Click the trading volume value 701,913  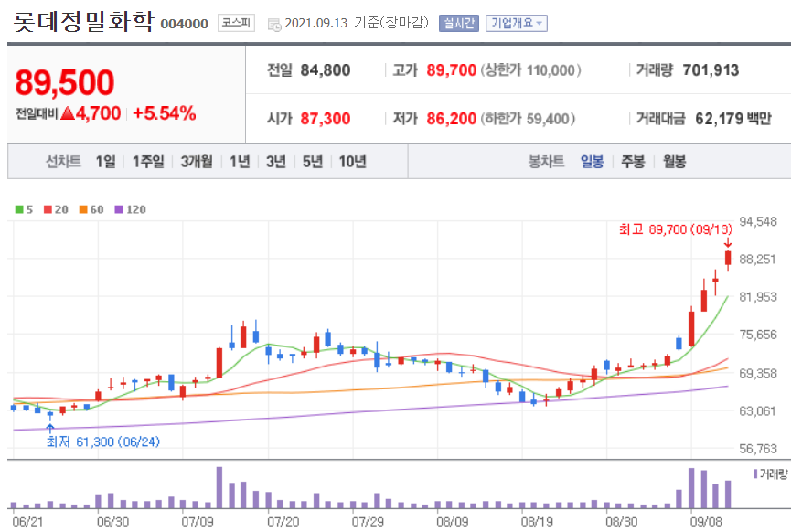711,70
